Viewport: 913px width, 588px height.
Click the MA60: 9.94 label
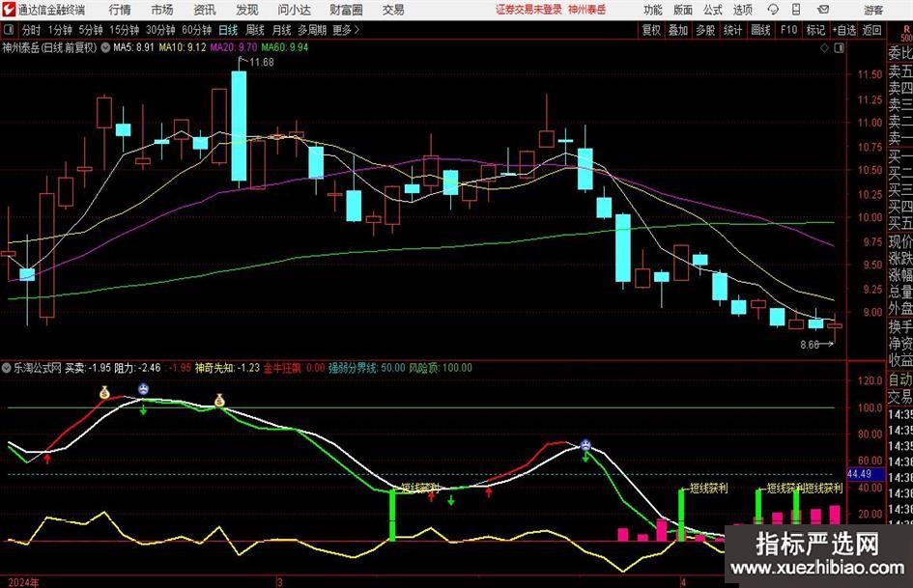click(285, 47)
